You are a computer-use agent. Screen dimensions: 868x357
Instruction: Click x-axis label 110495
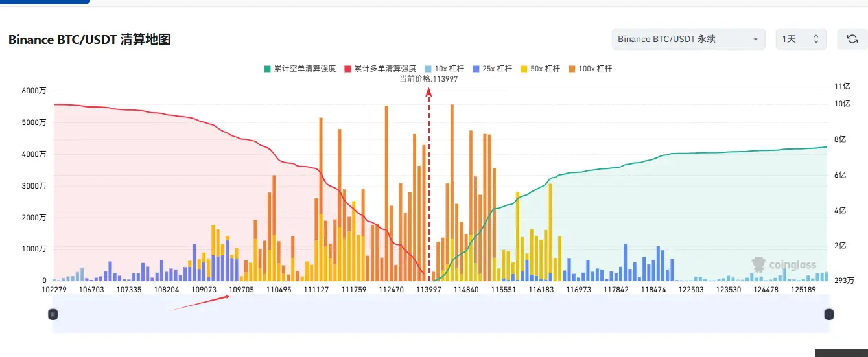[x=279, y=290]
